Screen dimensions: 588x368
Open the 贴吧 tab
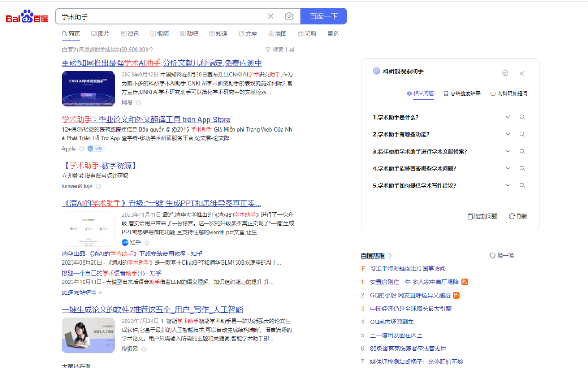(189, 34)
